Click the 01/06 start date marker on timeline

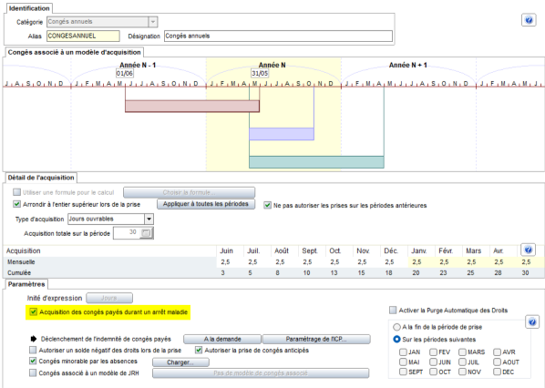(x=124, y=73)
